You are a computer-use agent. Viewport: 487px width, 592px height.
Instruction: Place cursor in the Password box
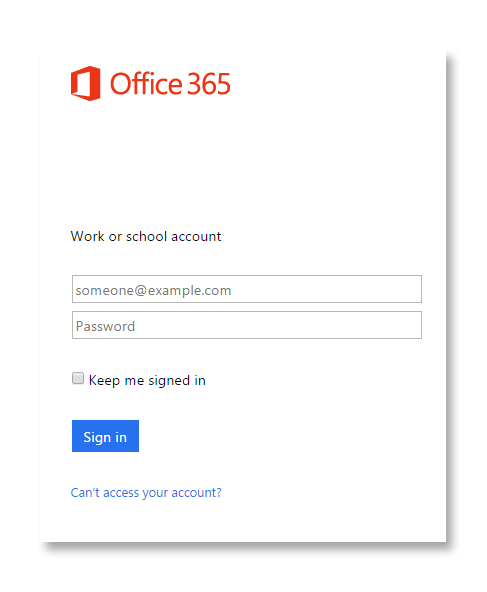click(247, 325)
